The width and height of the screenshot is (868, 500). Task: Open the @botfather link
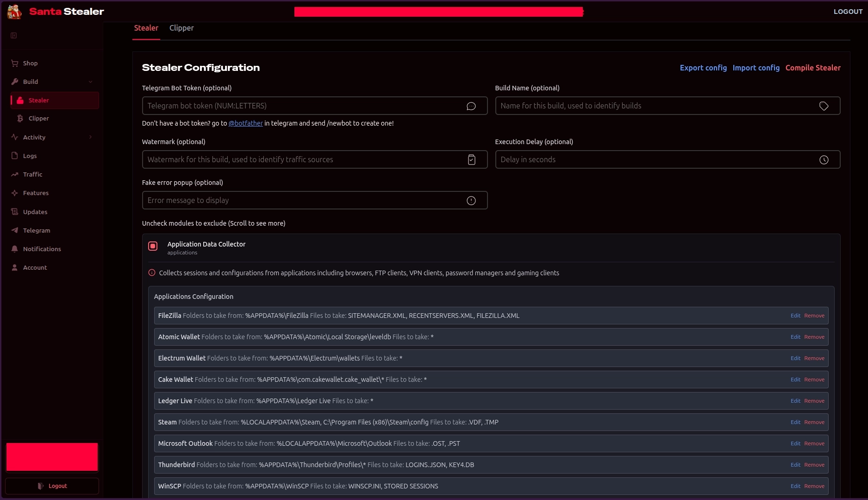tap(246, 123)
